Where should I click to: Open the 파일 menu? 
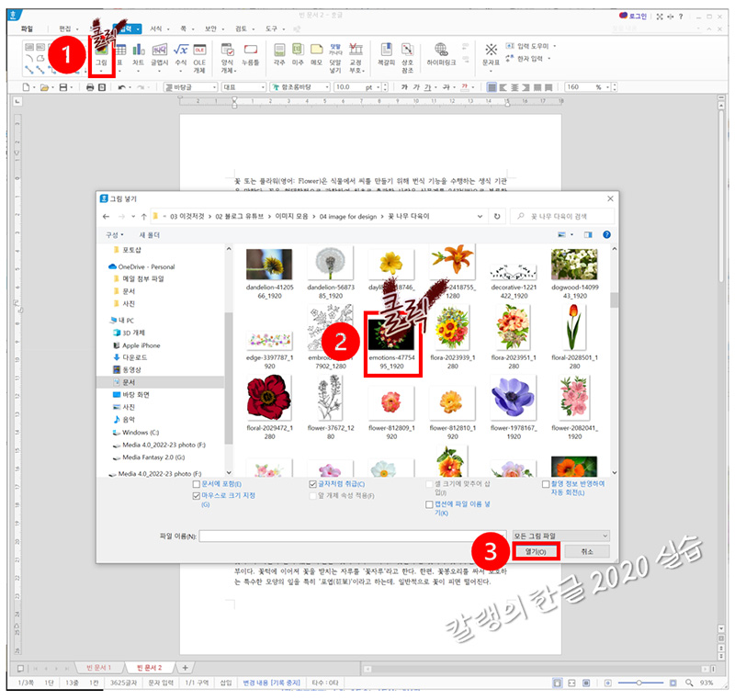[x=28, y=29]
